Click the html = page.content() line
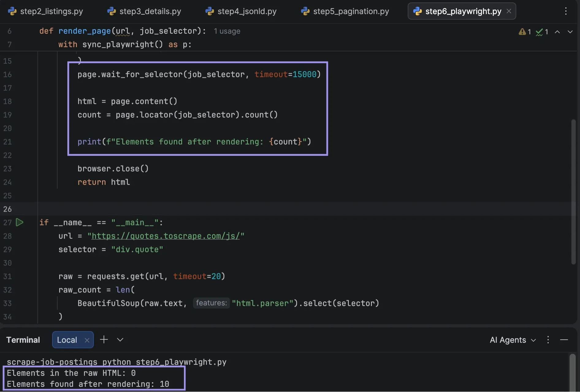Image resolution: width=580 pixels, height=392 pixels. (x=127, y=101)
